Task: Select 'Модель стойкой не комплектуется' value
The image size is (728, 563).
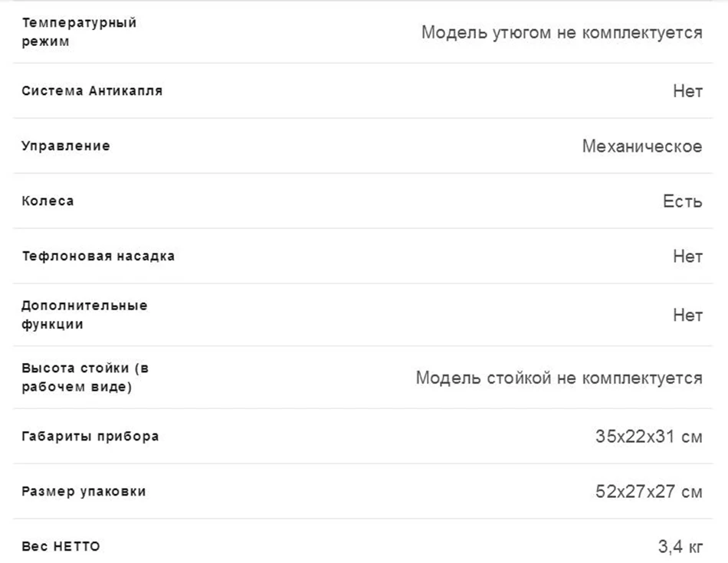Action: tap(559, 378)
